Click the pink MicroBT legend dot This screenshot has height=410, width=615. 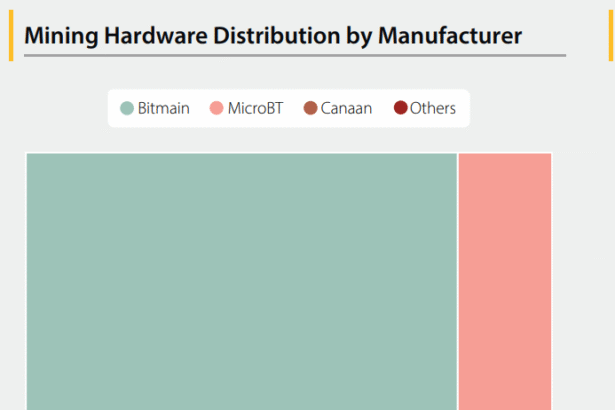pos(217,108)
